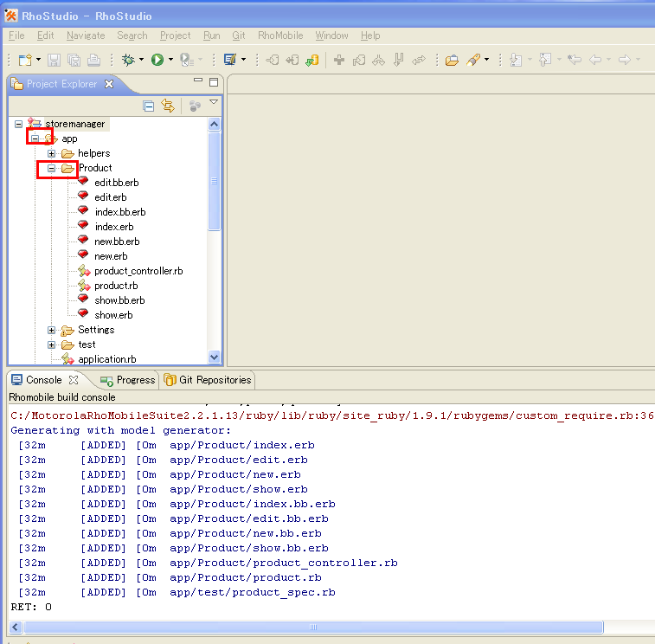Viewport: 655px width, 644px height.
Task: Click the yellow Git fetch/commit icon
Action: [312, 61]
